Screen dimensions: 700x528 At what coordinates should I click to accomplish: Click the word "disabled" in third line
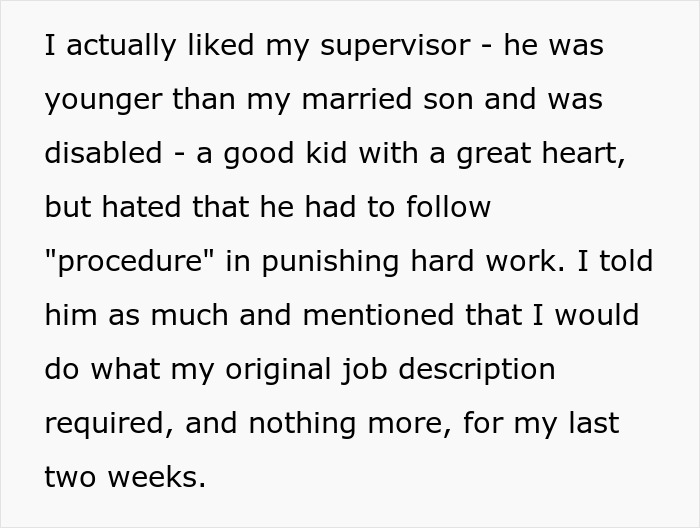point(103,152)
